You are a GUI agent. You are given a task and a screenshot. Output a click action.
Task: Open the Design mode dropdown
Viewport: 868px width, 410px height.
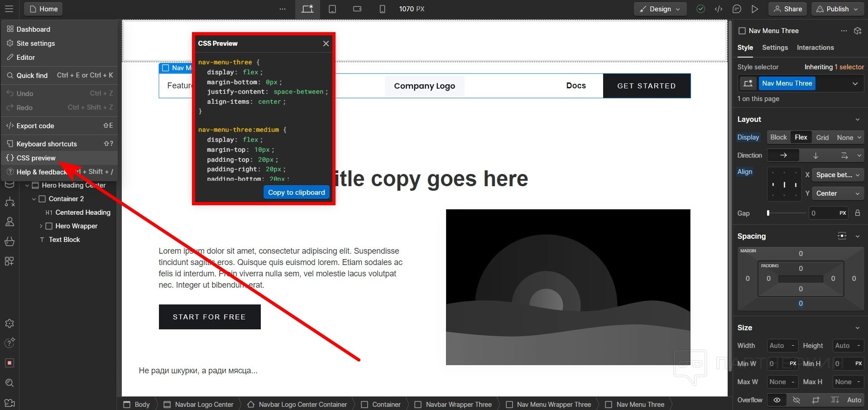[660, 9]
